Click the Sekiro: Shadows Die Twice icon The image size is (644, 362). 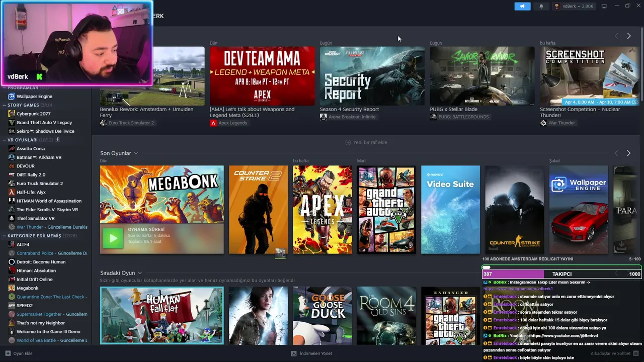point(12,131)
